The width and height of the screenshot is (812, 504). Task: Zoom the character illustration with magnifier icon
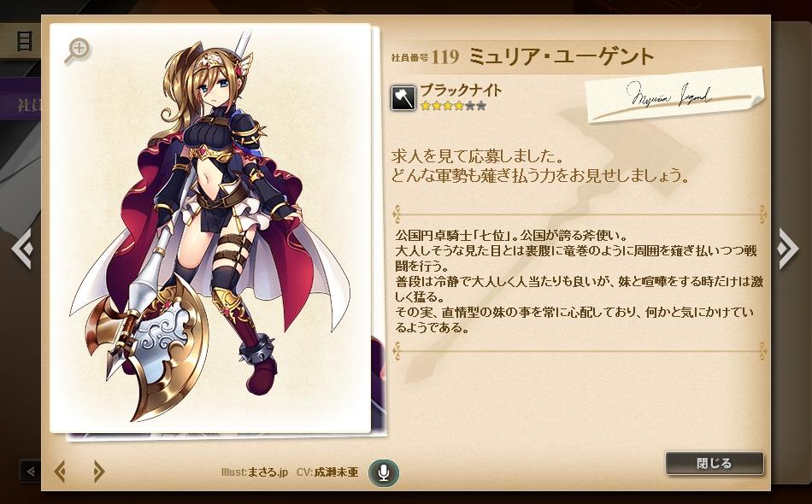78,51
